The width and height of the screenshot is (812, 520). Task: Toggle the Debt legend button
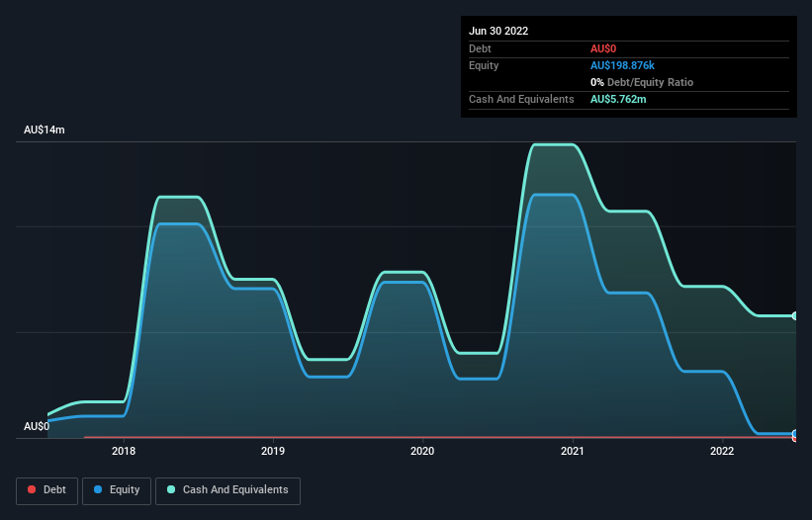click(x=47, y=490)
